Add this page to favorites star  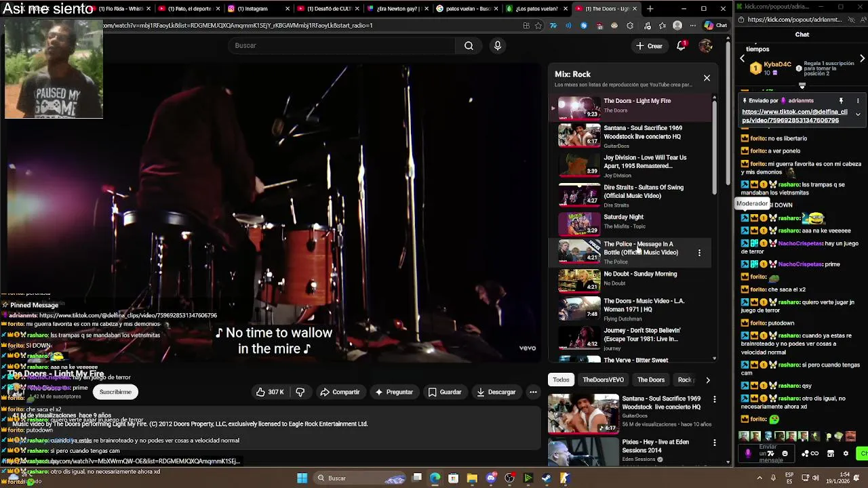click(x=538, y=26)
